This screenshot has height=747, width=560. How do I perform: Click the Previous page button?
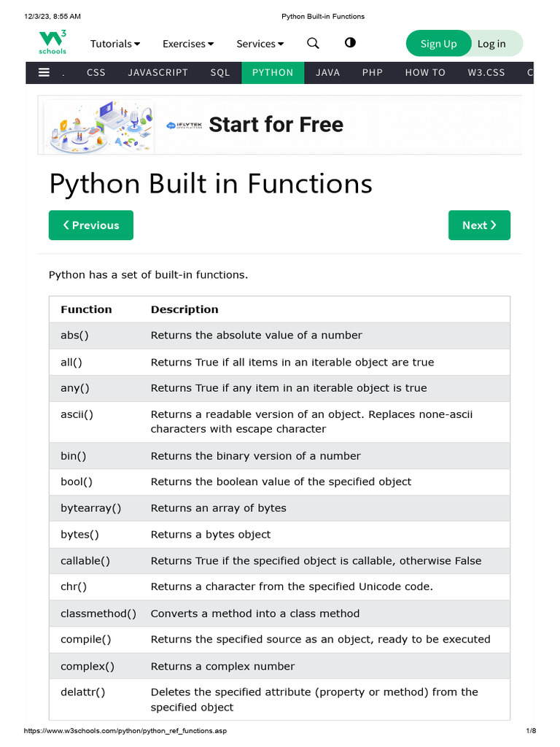[x=91, y=225]
